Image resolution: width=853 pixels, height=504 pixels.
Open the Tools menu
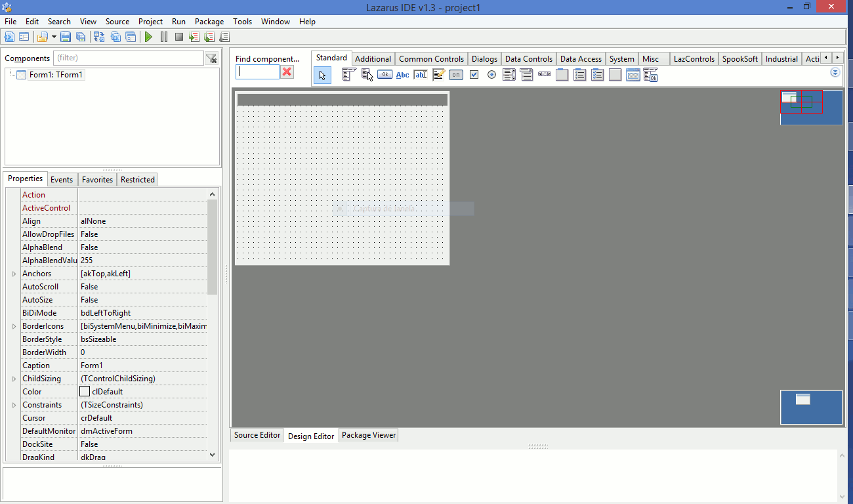(x=242, y=22)
